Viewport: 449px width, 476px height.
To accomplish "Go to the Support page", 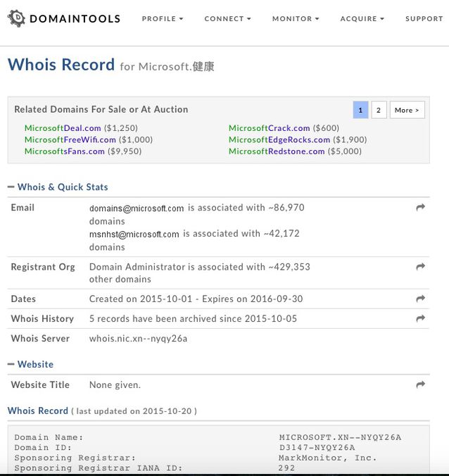I will 424,19.
